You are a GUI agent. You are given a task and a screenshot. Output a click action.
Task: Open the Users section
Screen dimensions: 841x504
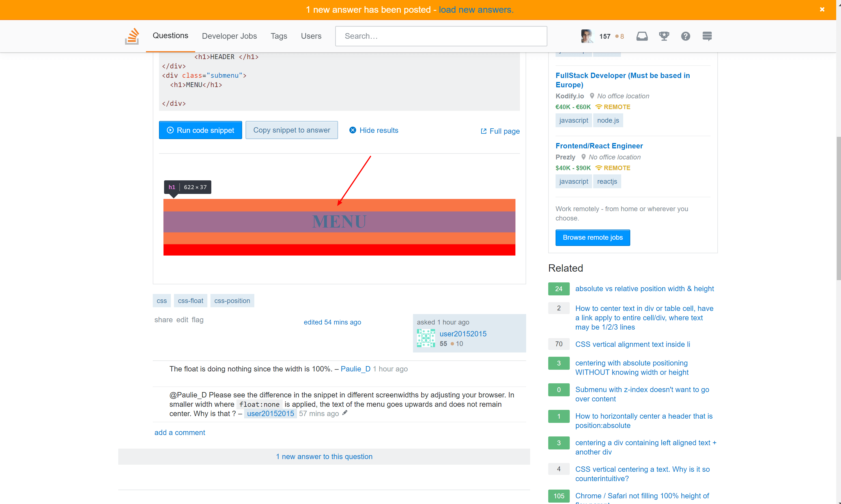(311, 36)
